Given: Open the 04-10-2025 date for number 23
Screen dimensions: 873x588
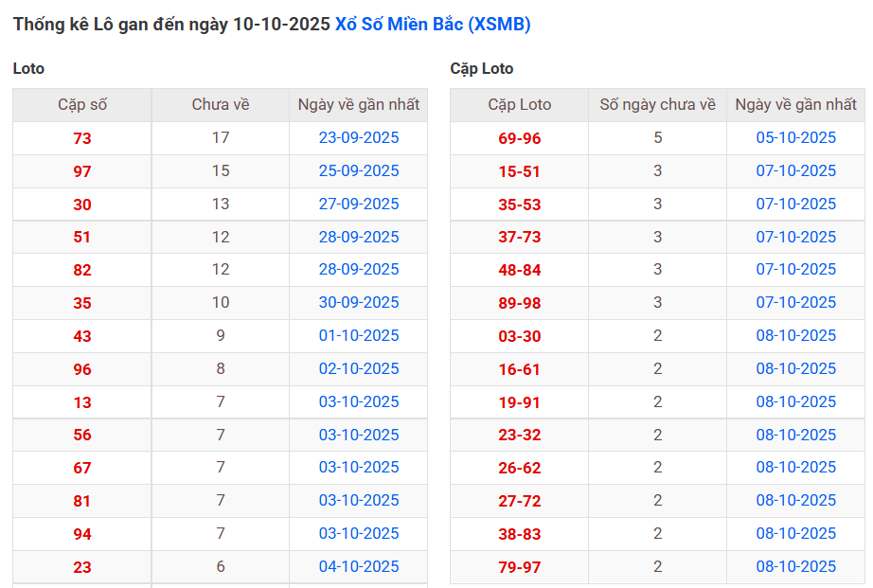Looking at the screenshot, I should [358, 567].
